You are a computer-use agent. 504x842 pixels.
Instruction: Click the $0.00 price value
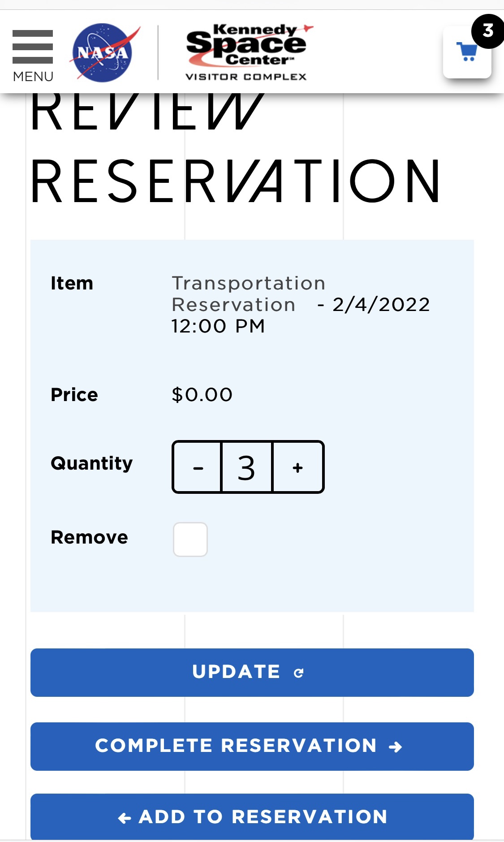pyautogui.click(x=202, y=395)
